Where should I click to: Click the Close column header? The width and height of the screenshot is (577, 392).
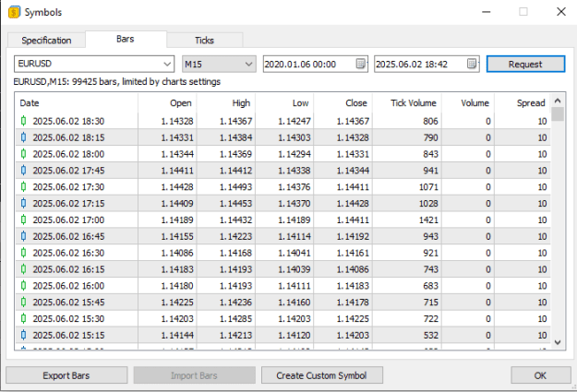[x=343, y=103]
